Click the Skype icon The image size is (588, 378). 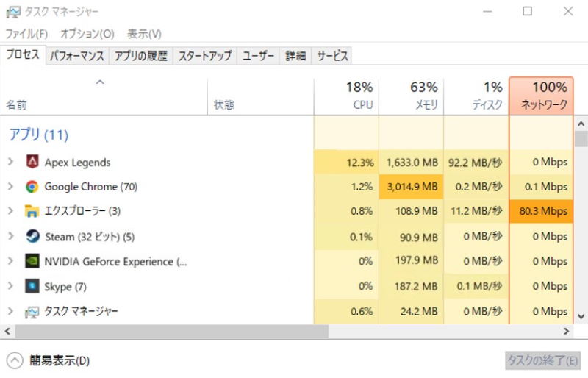(32, 286)
